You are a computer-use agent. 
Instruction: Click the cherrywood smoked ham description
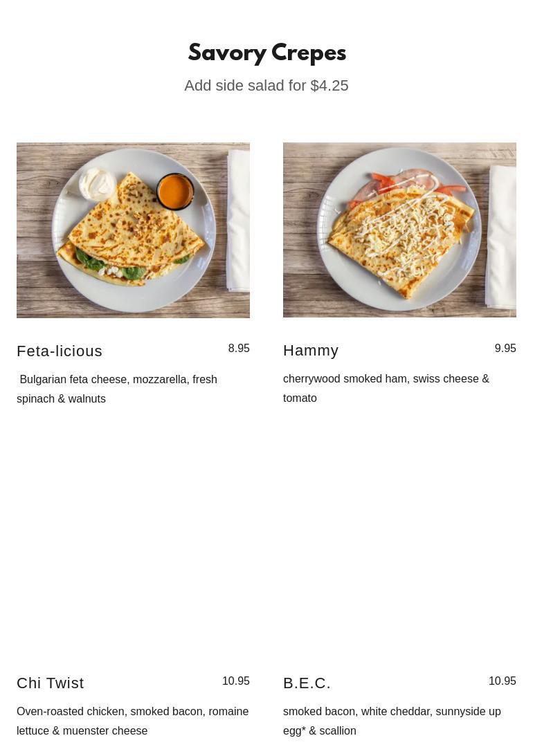(386, 388)
